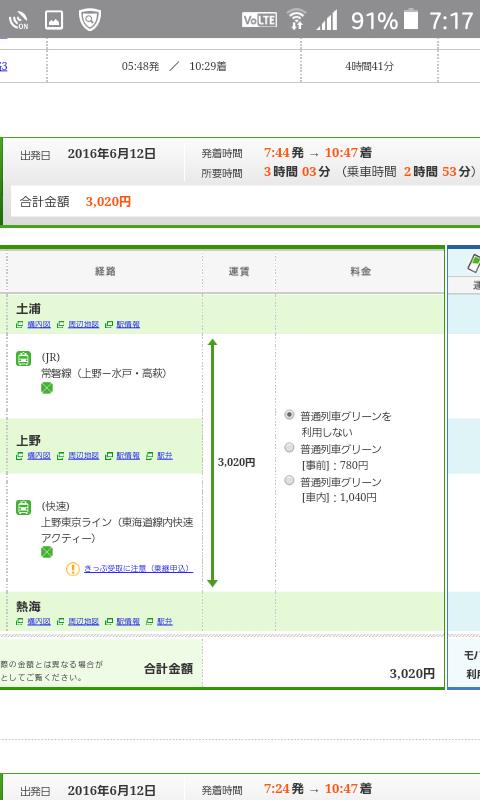Tap the train icon for 常磐線 segment

pos(23,358)
